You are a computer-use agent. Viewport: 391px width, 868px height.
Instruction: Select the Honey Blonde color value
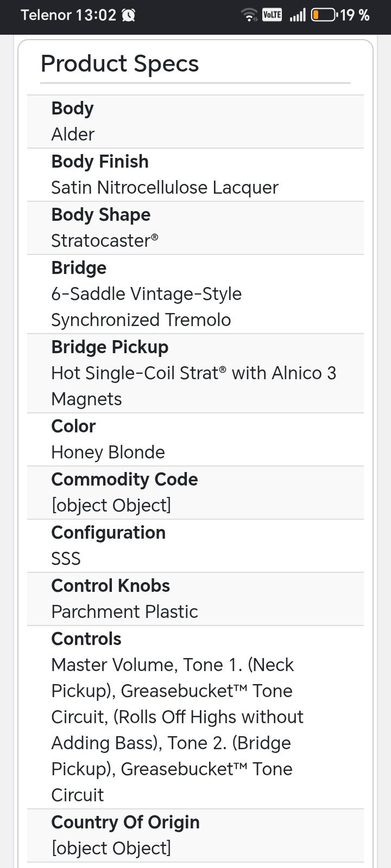(x=108, y=452)
